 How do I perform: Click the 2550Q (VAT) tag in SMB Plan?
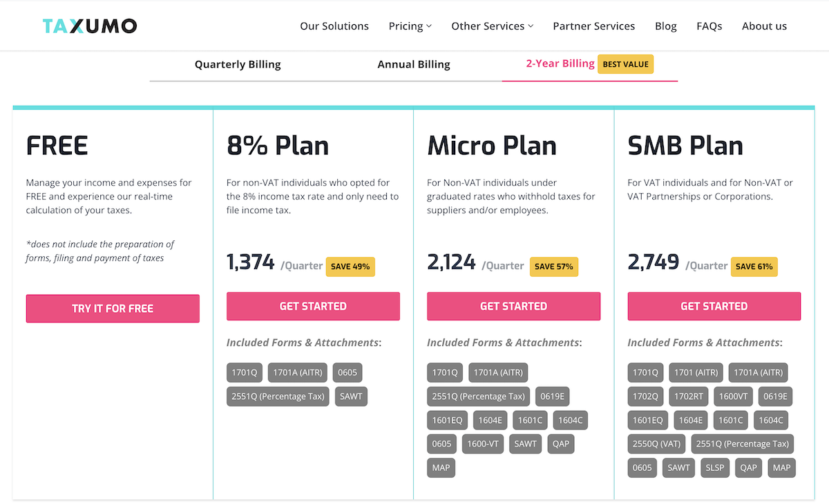tap(656, 443)
